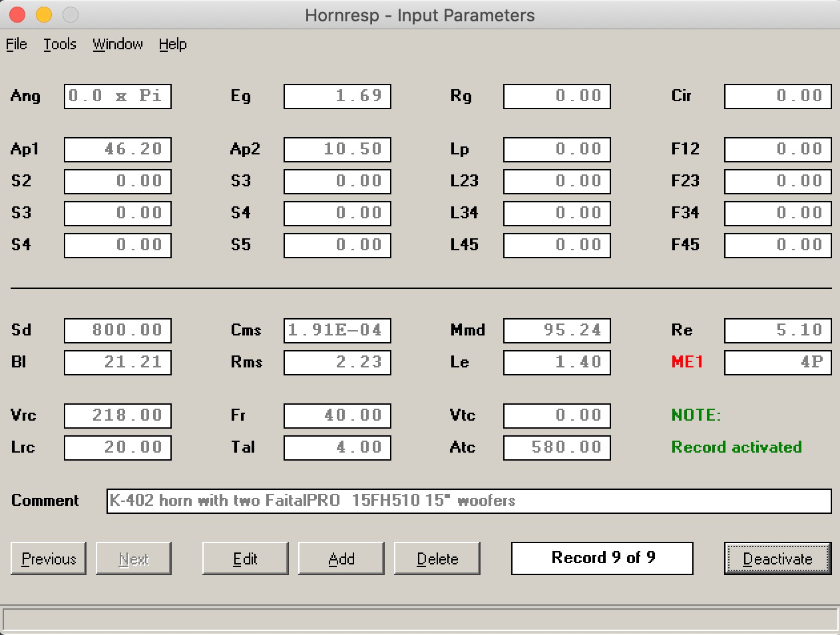This screenshot has height=635, width=840.
Task: Select the Fr field showing 40.00
Action: tap(337, 415)
